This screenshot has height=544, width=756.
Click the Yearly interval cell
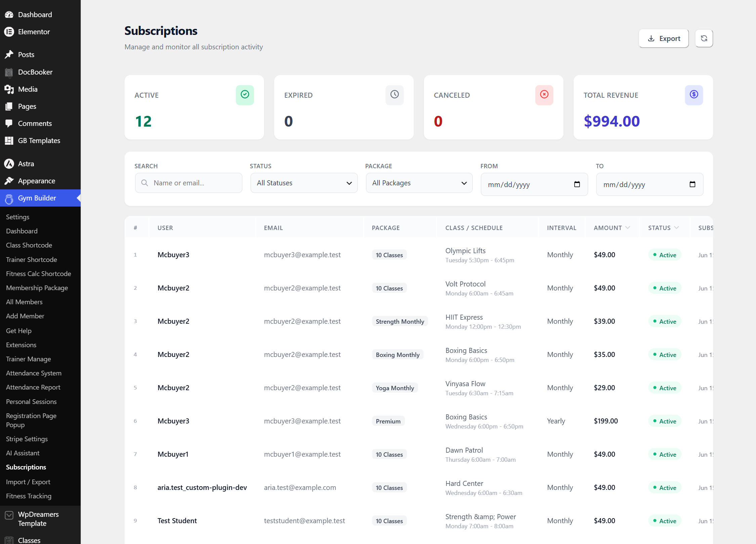tap(556, 421)
